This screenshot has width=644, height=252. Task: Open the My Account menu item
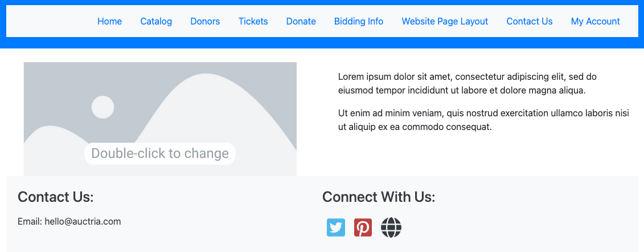point(595,22)
